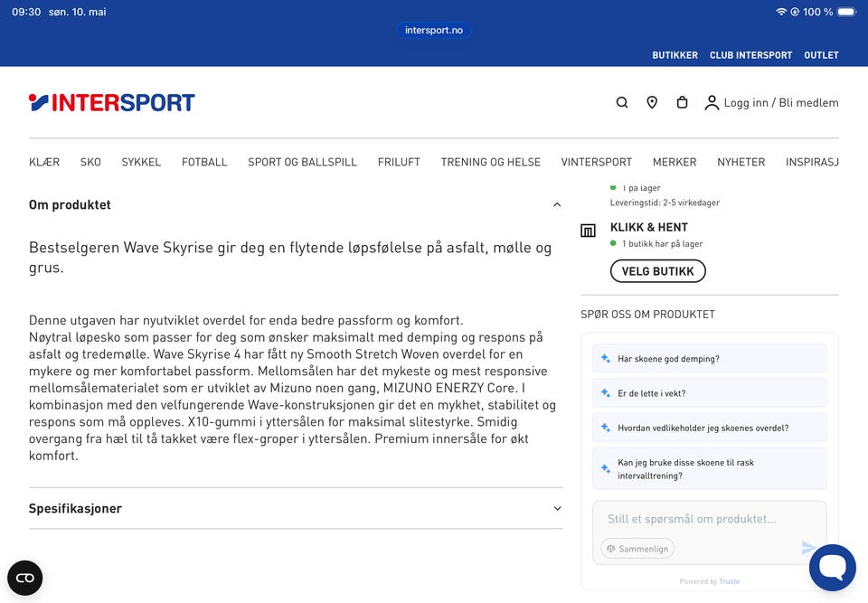Open the INSPIRASJON menu item

click(x=812, y=162)
